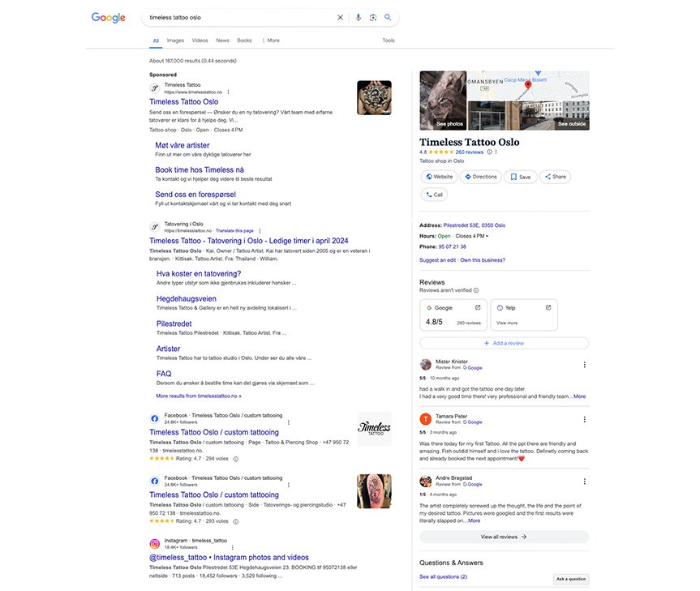700x591 pixels.
Task: Open Andre Bragstad review options menu
Action: click(x=584, y=482)
